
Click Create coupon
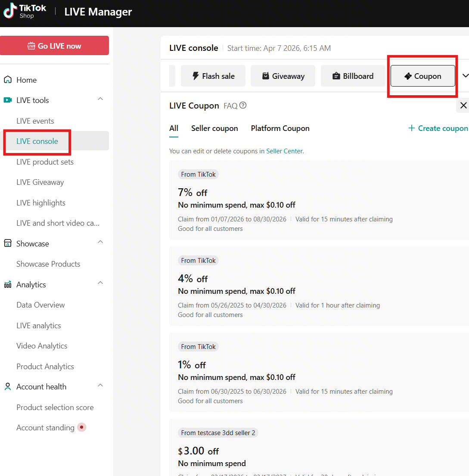438,128
